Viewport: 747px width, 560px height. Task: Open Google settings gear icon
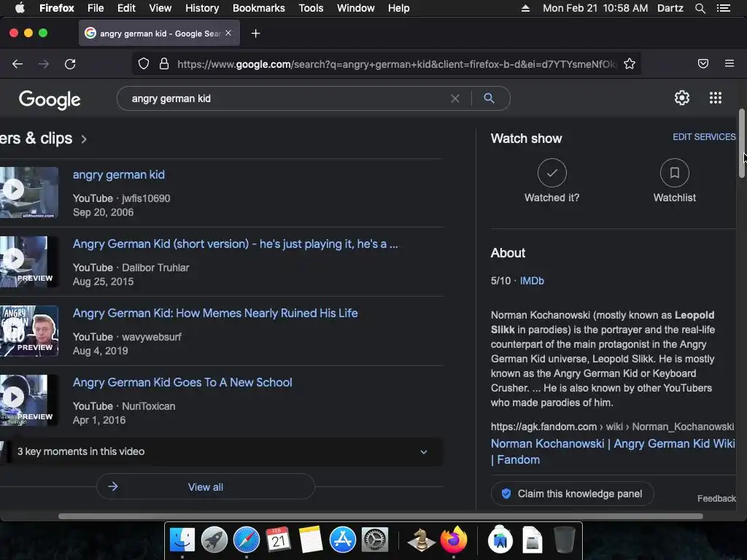coord(682,98)
